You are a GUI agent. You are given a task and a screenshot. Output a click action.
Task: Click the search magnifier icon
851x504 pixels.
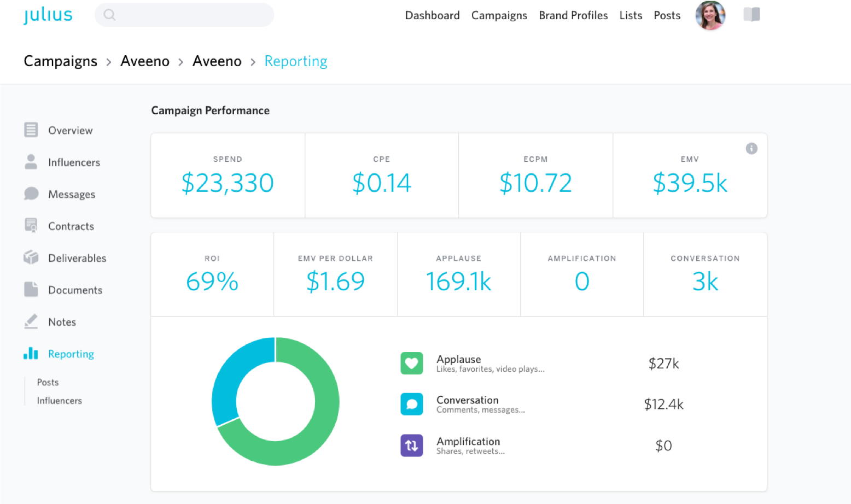pyautogui.click(x=109, y=15)
